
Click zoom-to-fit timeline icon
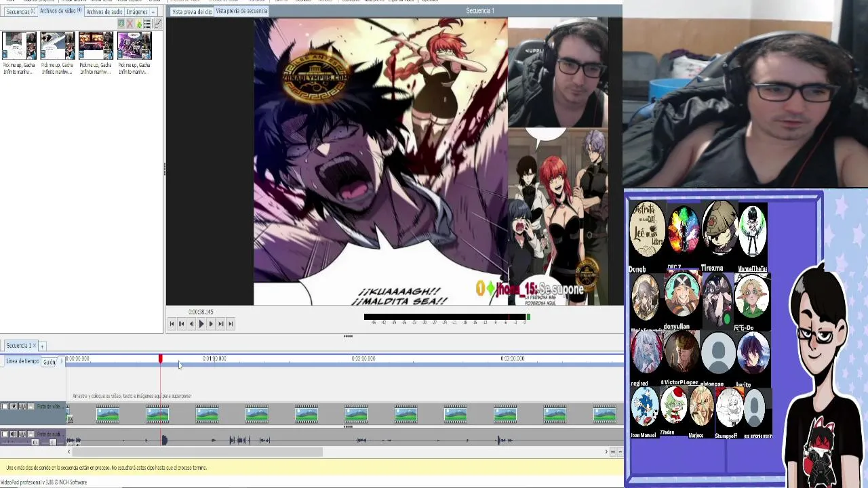point(613,452)
